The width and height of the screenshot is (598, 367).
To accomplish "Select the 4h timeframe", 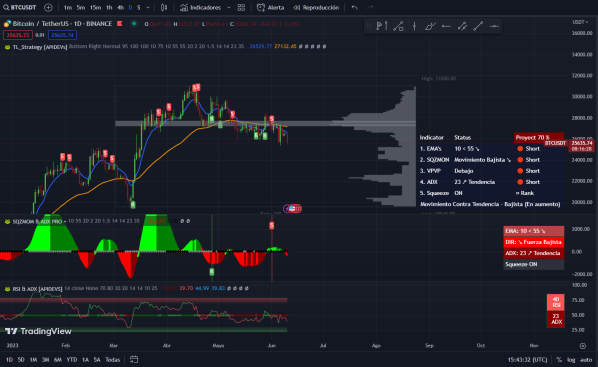I will [x=121, y=7].
